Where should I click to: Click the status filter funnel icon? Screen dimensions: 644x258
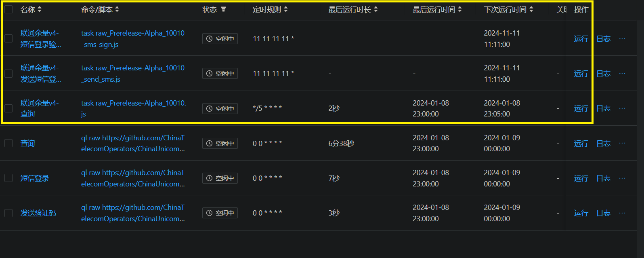click(223, 9)
